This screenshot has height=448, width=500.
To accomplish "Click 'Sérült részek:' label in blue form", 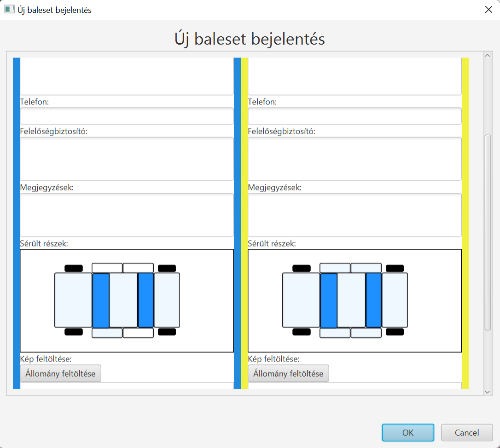I will pyautogui.click(x=44, y=243).
